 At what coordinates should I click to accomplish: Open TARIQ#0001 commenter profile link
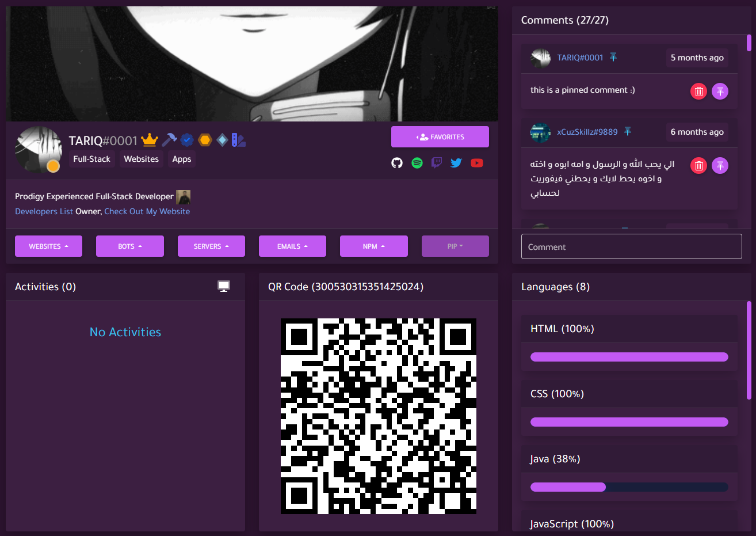pyautogui.click(x=580, y=58)
